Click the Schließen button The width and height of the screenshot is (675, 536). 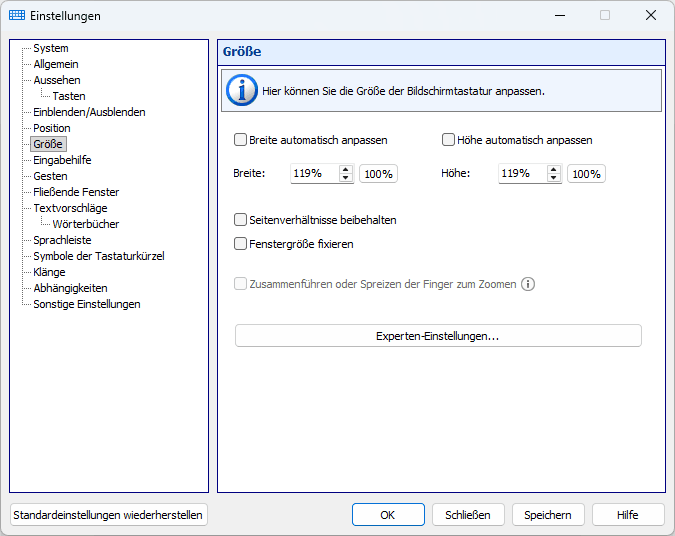click(x=468, y=515)
